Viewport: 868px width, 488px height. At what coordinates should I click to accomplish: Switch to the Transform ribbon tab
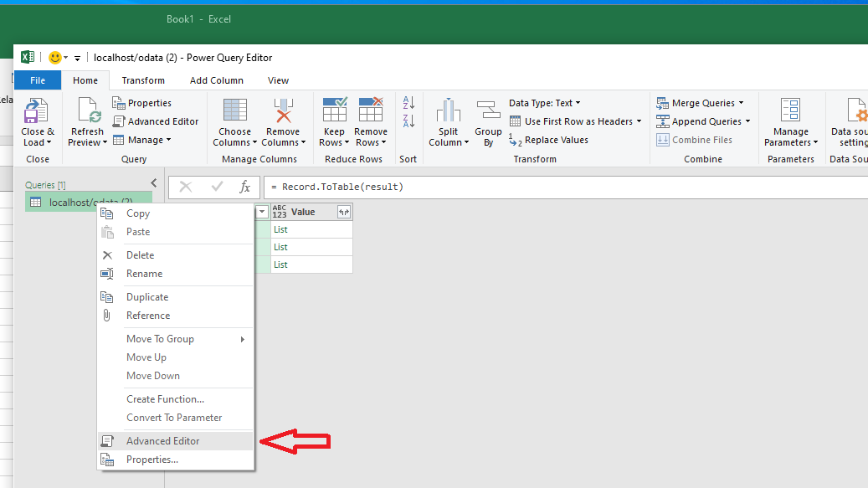pyautogui.click(x=143, y=80)
